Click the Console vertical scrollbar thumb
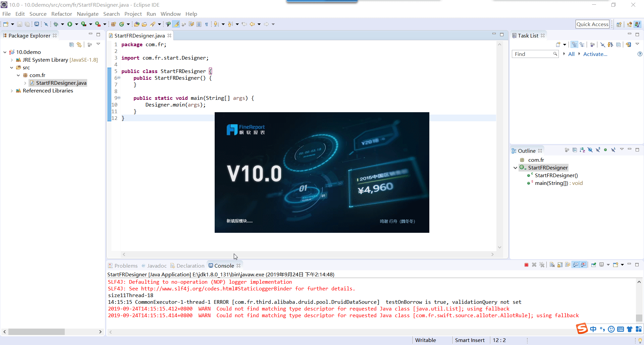Image resolution: width=644 pixels, height=345 pixels. [x=639, y=318]
